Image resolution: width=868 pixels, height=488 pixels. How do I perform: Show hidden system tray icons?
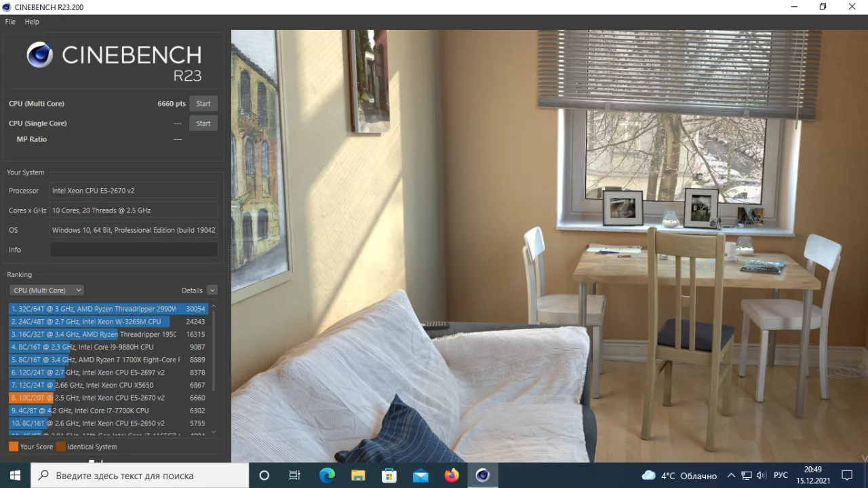tap(731, 475)
